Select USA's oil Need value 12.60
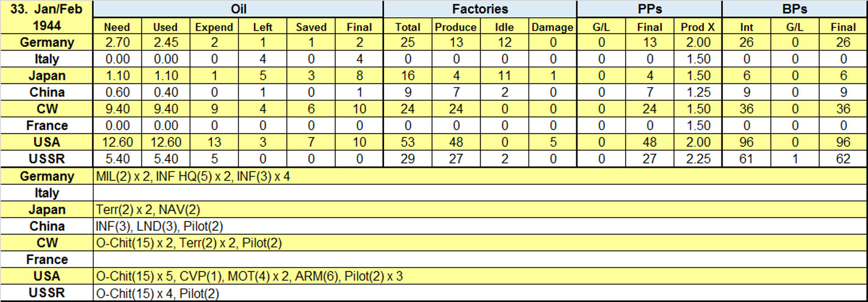 tap(117, 142)
